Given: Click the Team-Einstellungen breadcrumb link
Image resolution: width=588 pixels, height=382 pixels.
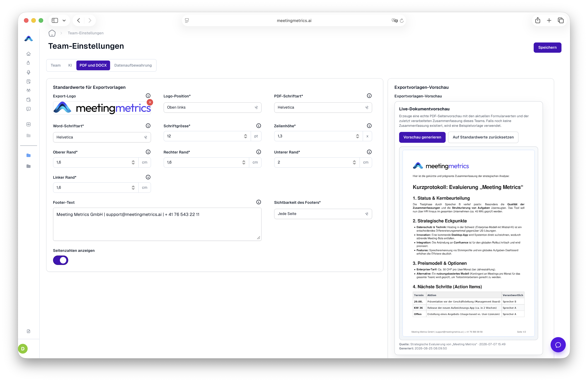Looking at the screenshot, I should 86,33.
